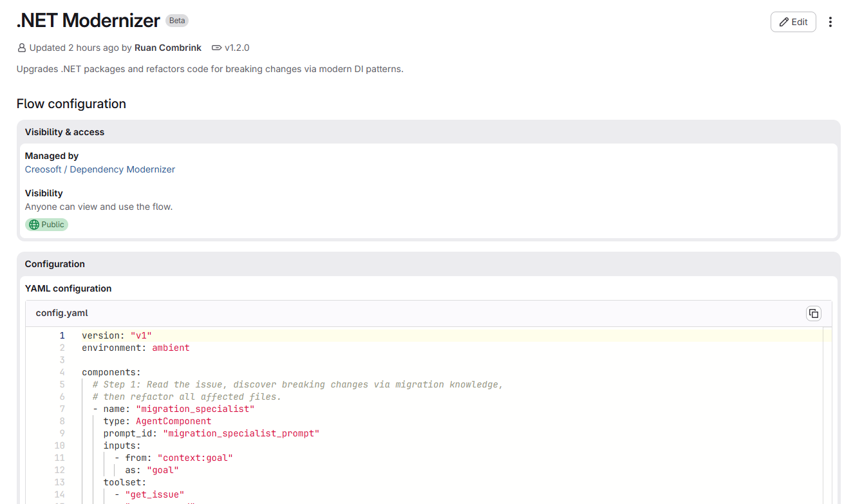Click line as: "goal"

coord(152,470)
